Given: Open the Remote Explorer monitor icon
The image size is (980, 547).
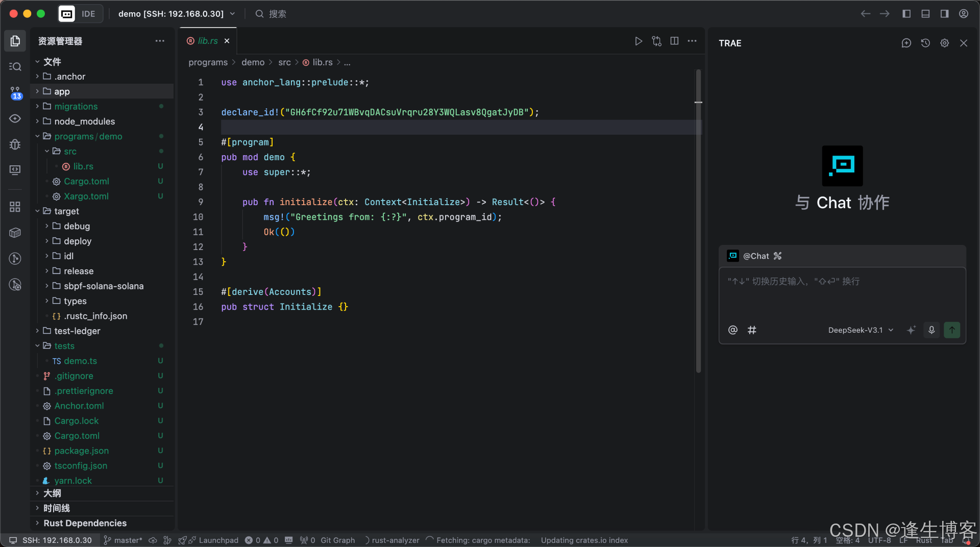Looking at the screenshot, I should (x=15, y=170).
